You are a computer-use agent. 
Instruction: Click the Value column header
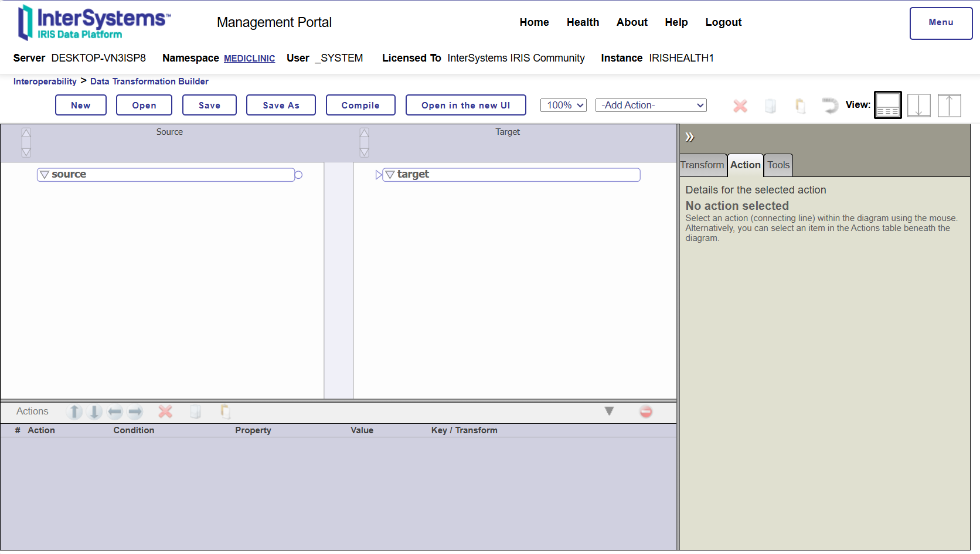pyautogui.click(x=362, y=430)
